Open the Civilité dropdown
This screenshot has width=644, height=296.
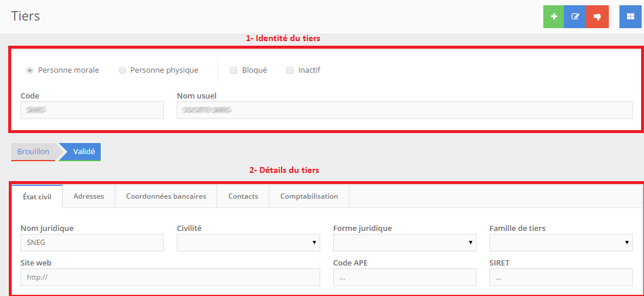[248, 242]
